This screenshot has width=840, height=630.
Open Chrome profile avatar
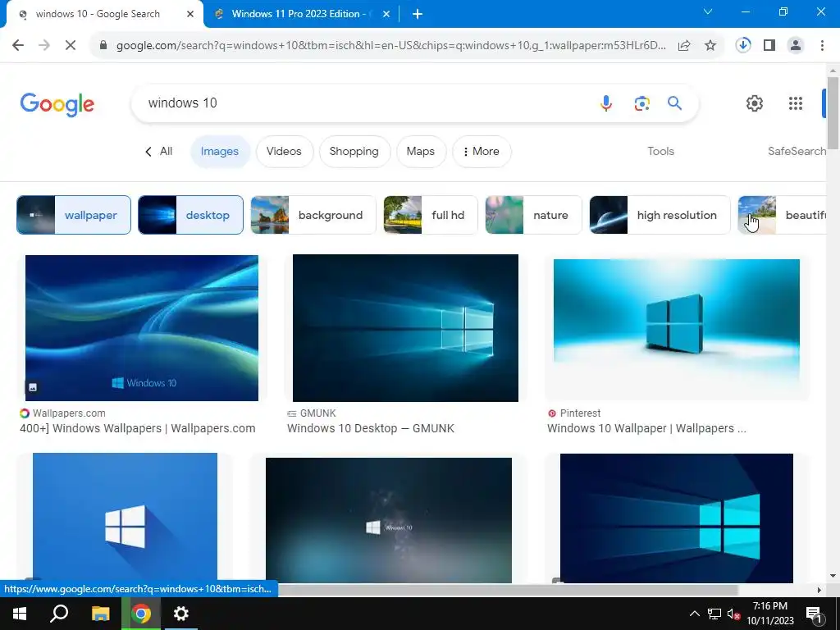[796, 46]
